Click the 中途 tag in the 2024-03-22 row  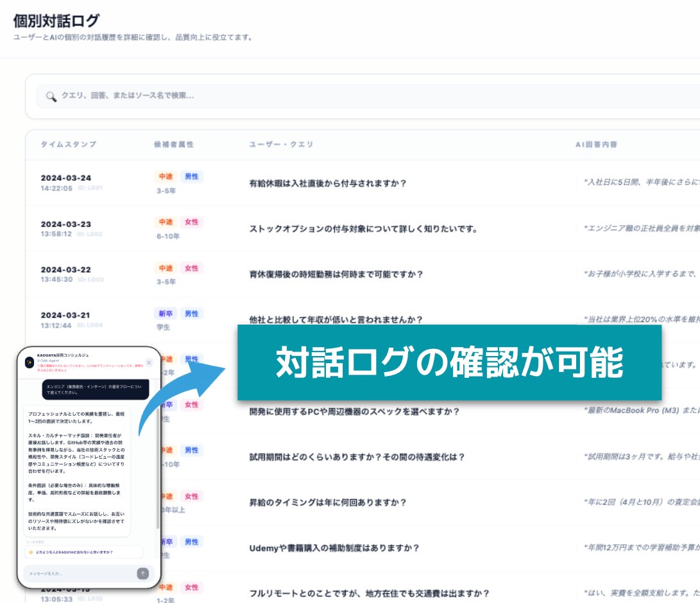pos(166,268)
